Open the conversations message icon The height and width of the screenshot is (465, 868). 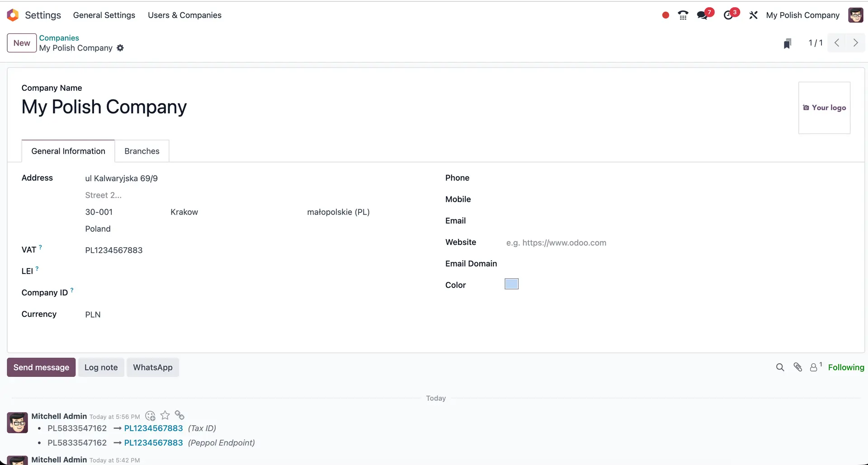click(703, 15)
